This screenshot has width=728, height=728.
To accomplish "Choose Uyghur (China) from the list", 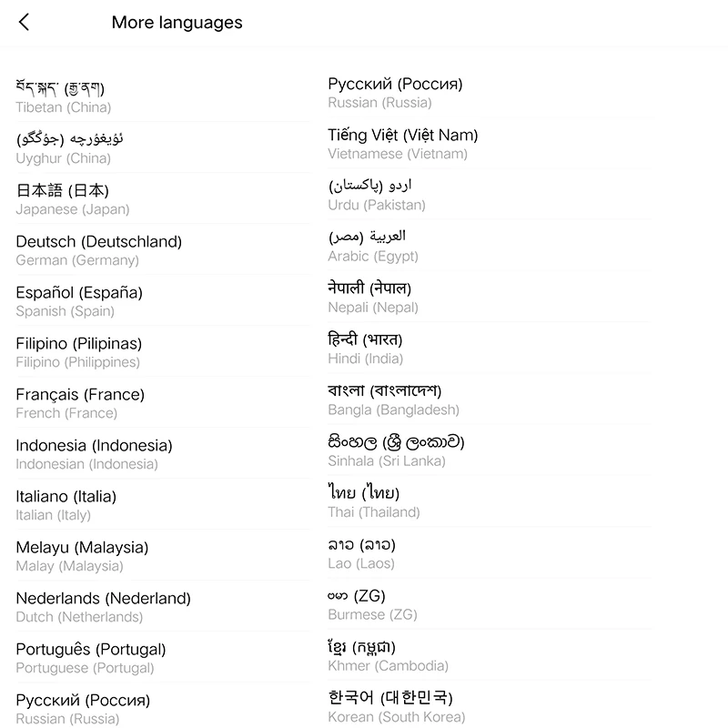I will 163,147.
